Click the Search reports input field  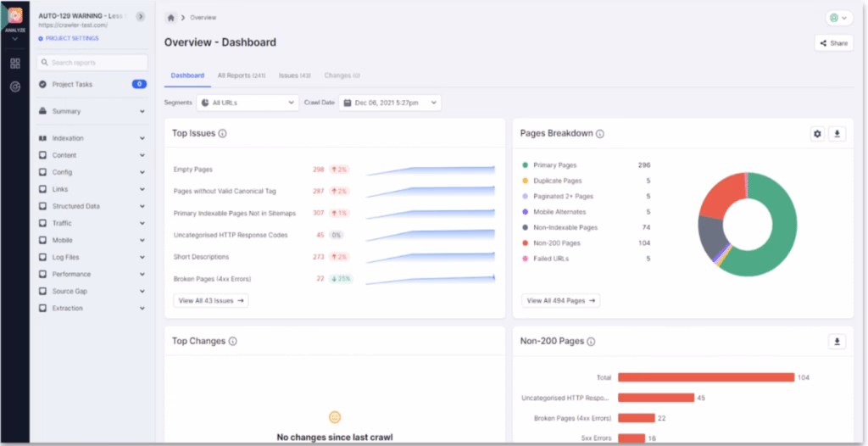pos(92,63)
